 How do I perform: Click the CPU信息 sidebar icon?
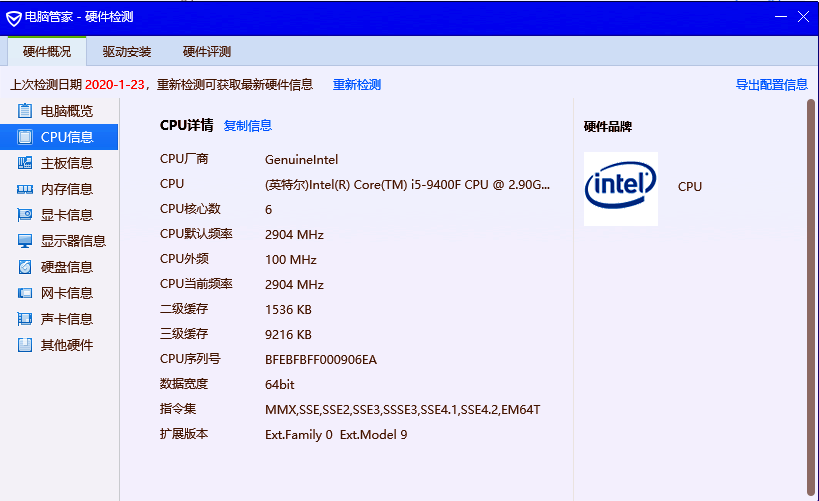[25, 137]
